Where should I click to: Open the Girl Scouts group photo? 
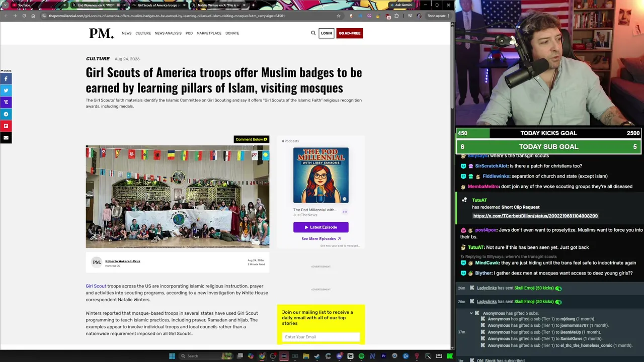pos(178,197)
